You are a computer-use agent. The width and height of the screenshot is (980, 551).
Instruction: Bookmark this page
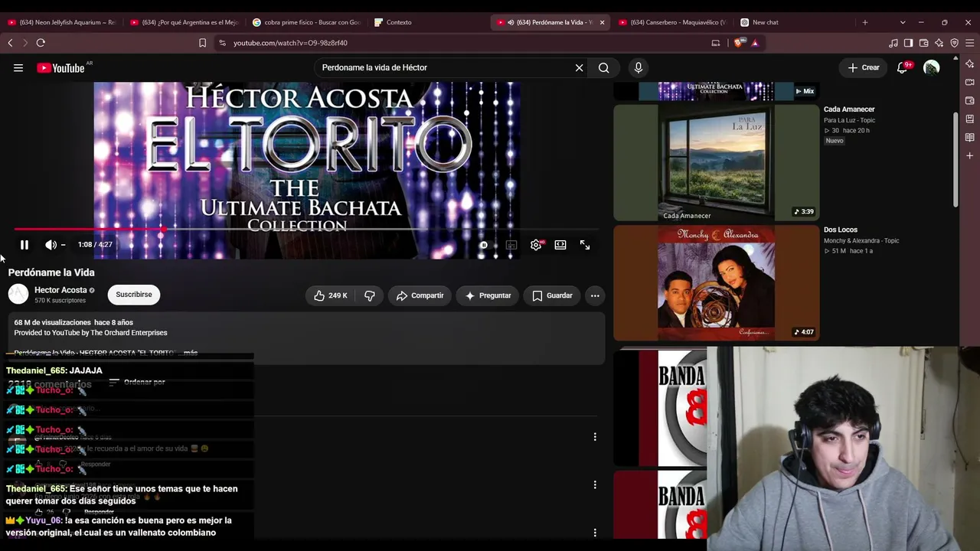point(202,43)
